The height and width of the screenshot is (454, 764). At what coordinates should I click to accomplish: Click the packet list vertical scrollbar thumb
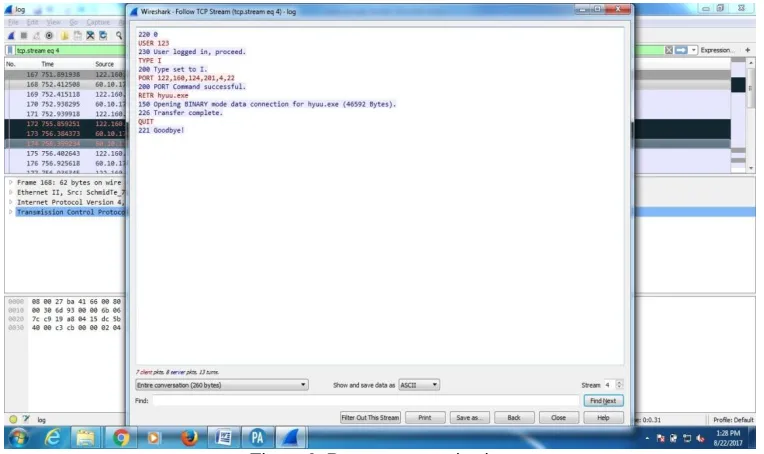(x=751, y=88)
